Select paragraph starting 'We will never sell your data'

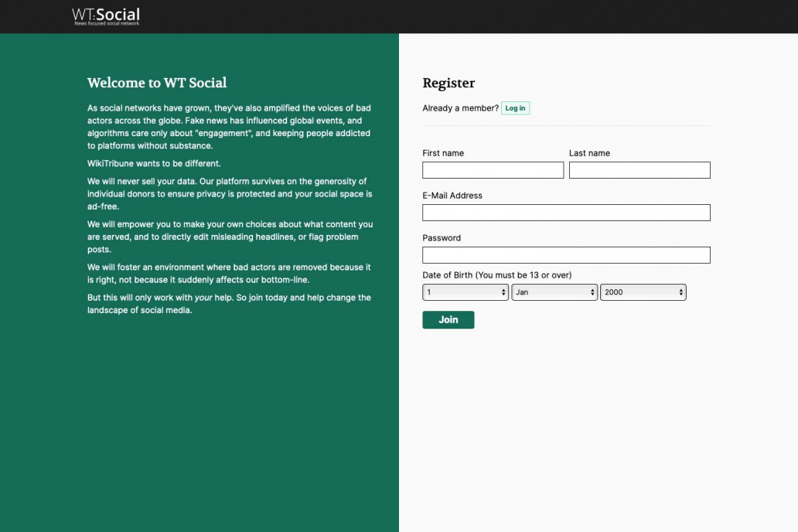coord(230,194)
